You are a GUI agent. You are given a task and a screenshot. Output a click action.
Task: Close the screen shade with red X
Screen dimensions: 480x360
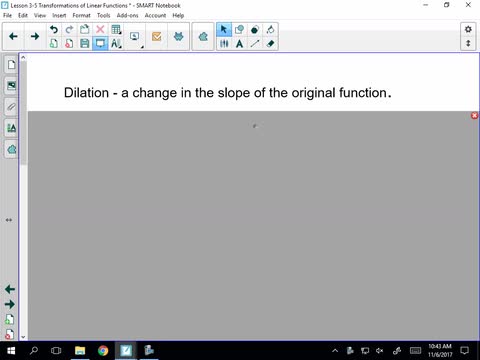click(474, 115)
